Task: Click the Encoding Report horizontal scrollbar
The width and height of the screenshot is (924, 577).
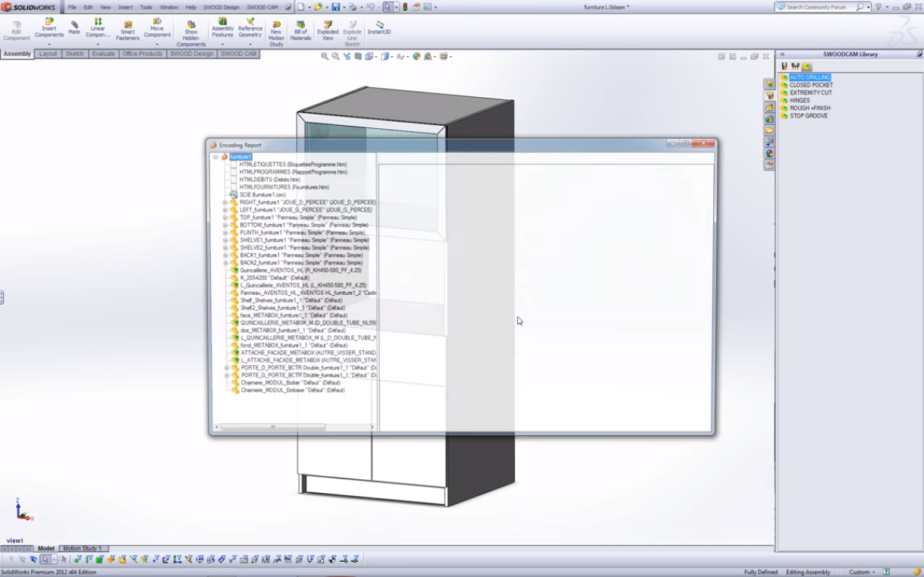Action: pos(273,427)
